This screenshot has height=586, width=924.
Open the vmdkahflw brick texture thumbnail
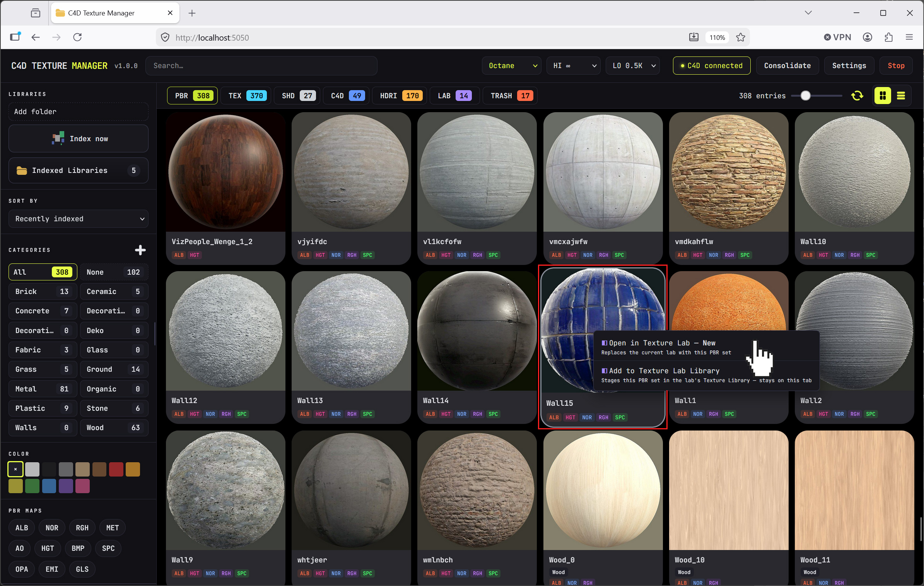[x=729, y=172]
